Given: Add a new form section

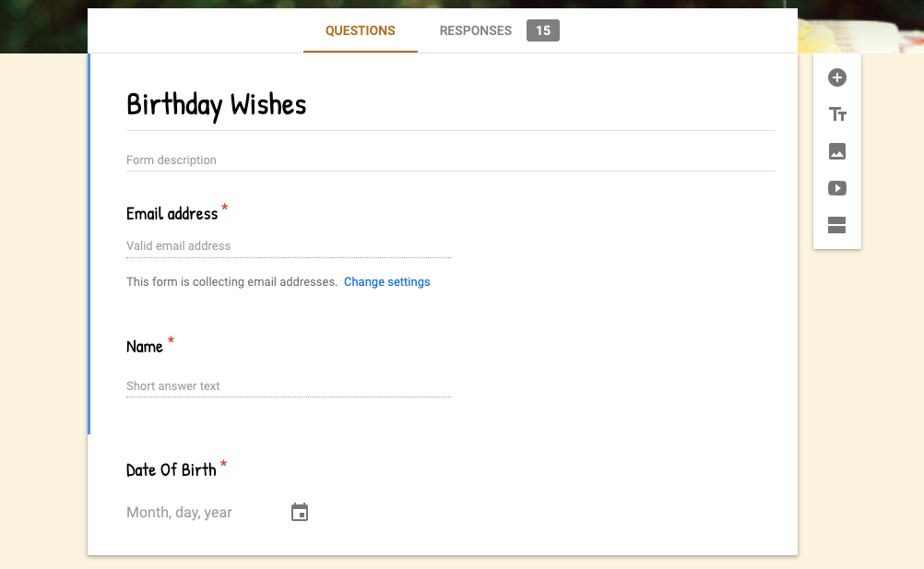Looking at the screenshot, I should tap(836, 225).
